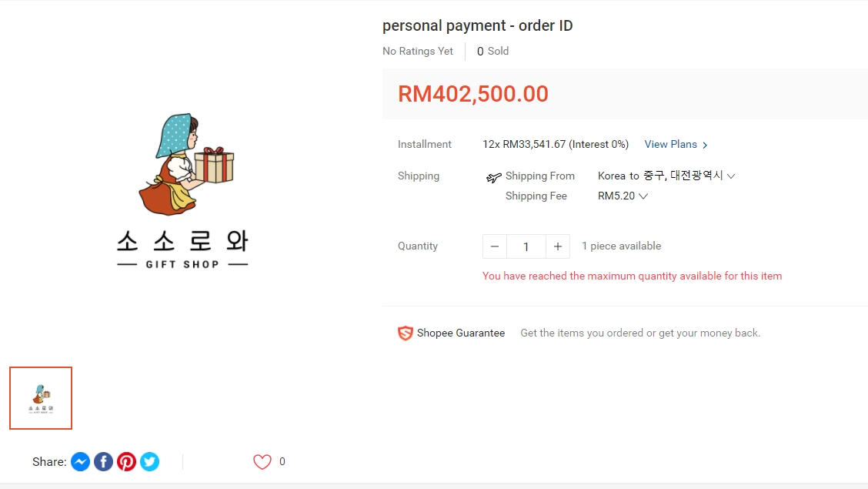The height and width of the screenshot is (489, 868).
Task: Click the quantity input field
Action: click(x=526, y=246)
